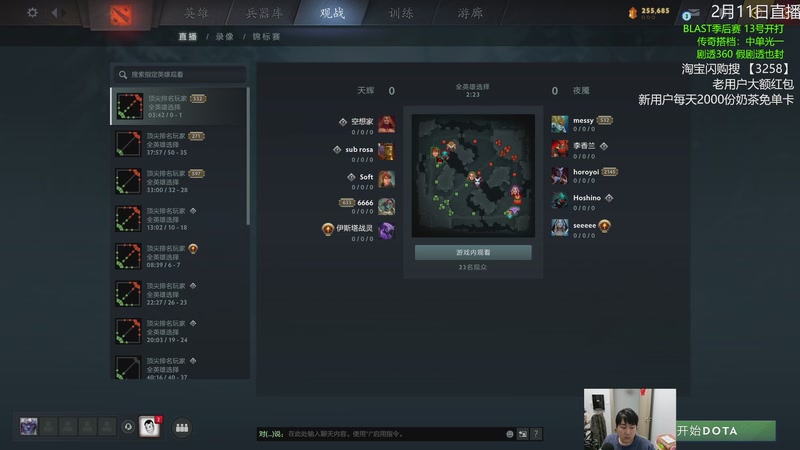The image size is (800, 450).
Task: Click the 游戏内观看 button
Action: [473, 253]
